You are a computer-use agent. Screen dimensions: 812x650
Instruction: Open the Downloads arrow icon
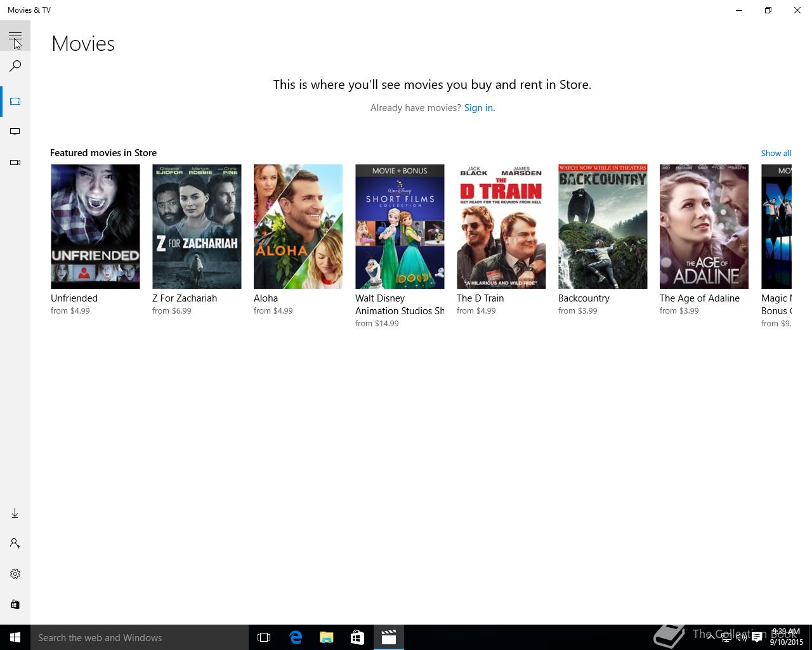(15, 513)
